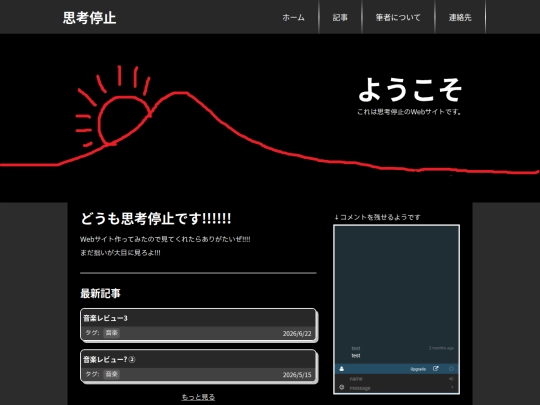Click the small arrow icon right of the message field
The width and height of the screenshot is (540, 405).
click(x=452, y=387)
